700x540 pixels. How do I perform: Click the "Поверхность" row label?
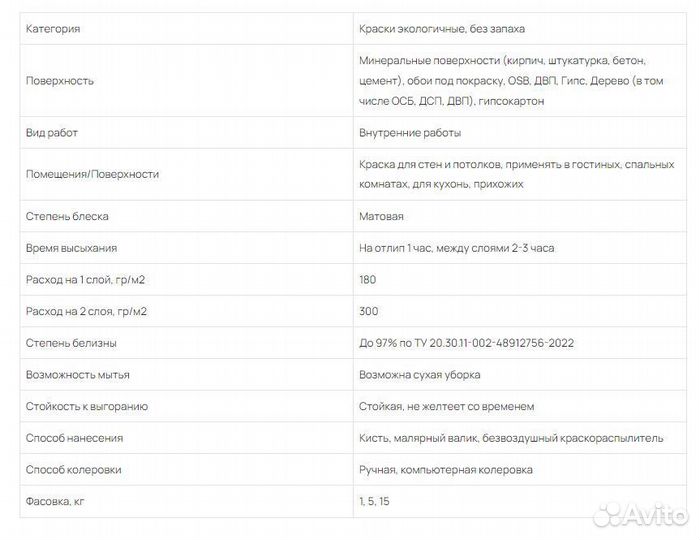click(60, 81)
